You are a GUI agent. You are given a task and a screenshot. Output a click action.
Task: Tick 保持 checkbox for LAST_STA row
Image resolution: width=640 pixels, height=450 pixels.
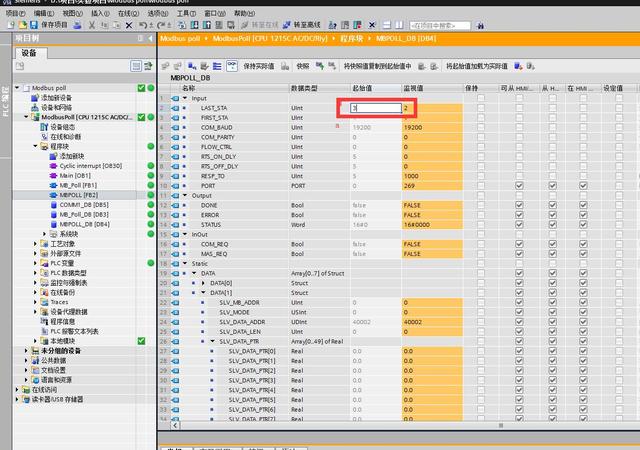(481, 108)
